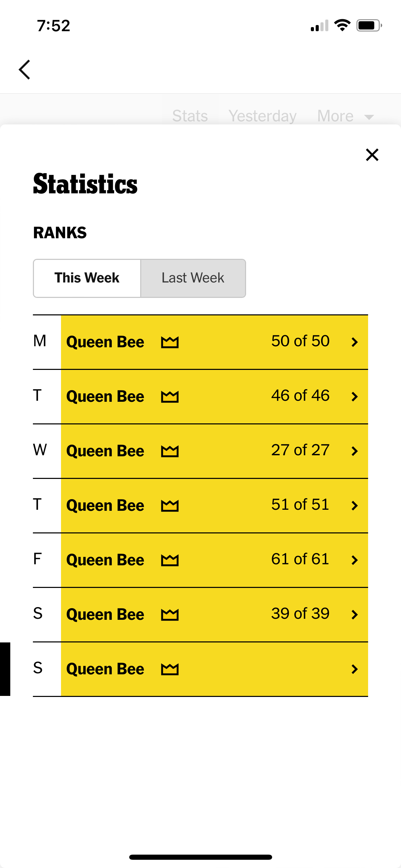Expand the 46 of 46 row chevron
Screen dimensions: 401x868
tap(355, 397)
